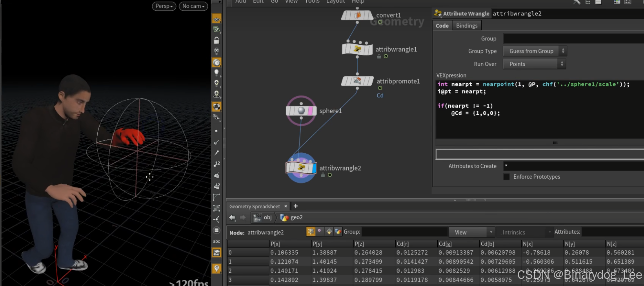Image resolution: width=644 pixels, height=286 pixels.
Task: Click the Attributes to Create field
Action: [573, 166]
